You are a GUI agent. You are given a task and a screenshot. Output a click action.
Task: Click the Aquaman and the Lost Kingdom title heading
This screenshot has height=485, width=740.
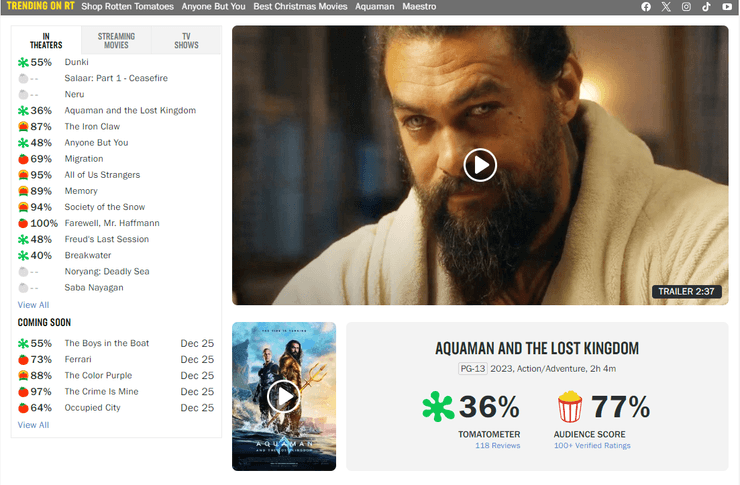pyautogui.click(x=537, y=348)
